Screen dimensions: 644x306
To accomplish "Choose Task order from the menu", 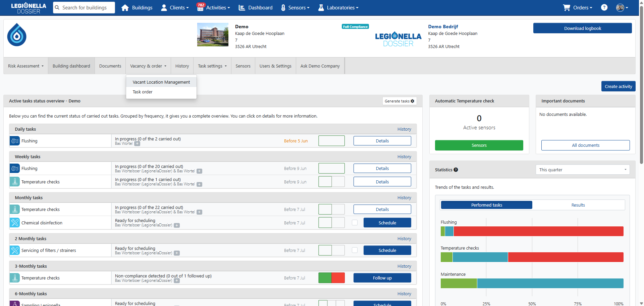I will point(143,92).
